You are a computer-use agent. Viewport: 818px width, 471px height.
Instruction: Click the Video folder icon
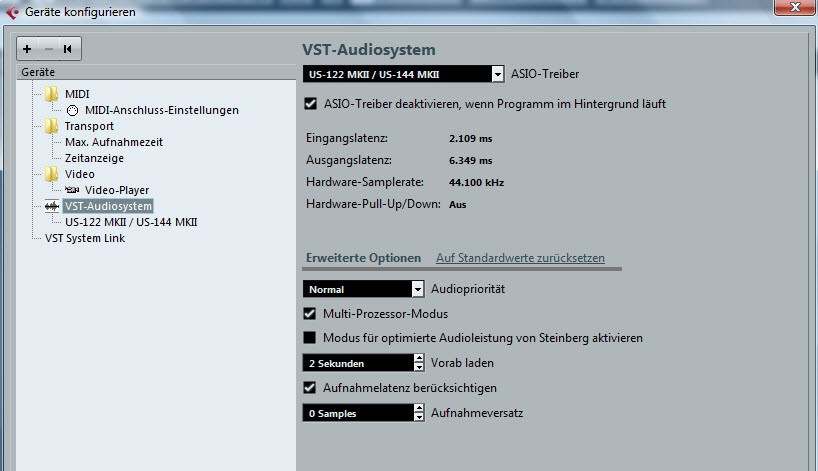tap(51, 174)
